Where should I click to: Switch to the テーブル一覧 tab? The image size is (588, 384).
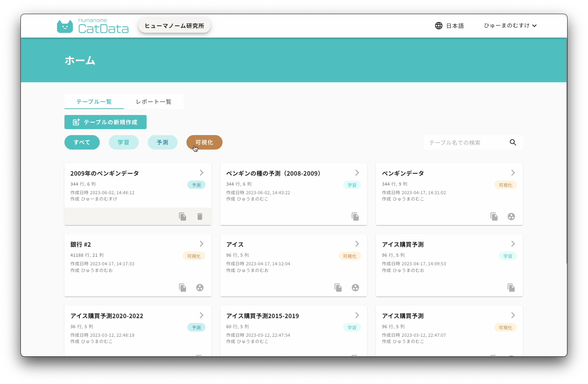[94, 102]
